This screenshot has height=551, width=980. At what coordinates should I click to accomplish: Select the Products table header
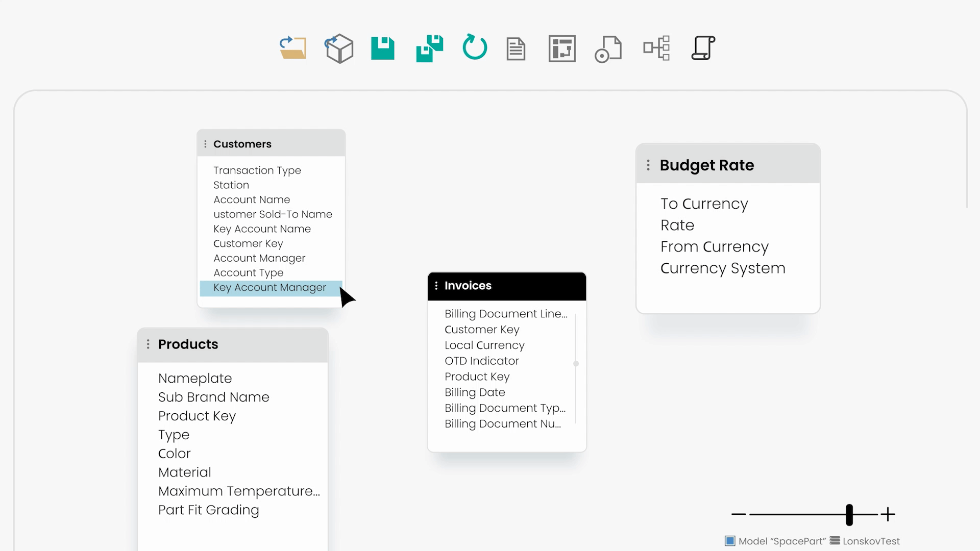click(233, 345)
